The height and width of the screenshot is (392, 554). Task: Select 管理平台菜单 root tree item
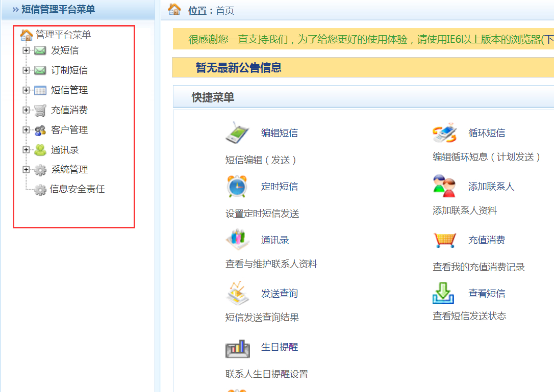[x=63, y=35]
